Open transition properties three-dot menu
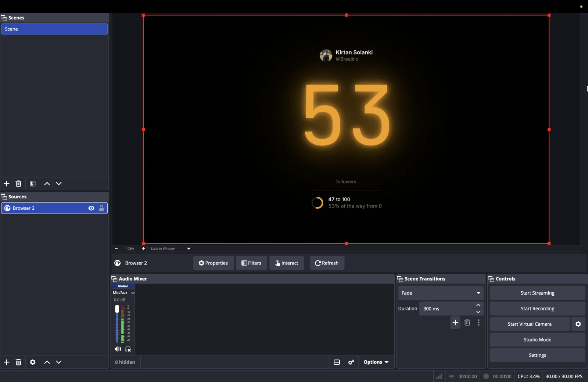The image size is (588, 382). click(478, 322)
